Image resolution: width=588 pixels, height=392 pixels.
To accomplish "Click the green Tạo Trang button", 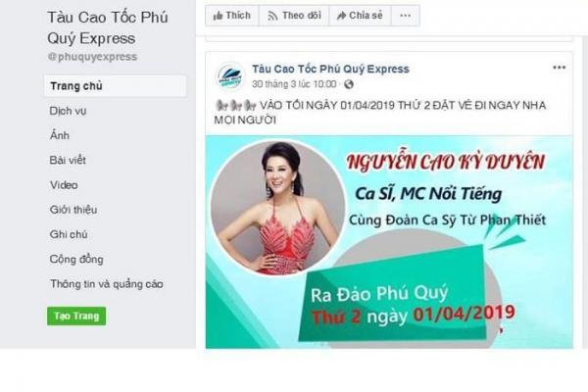I will coord(76,316).
